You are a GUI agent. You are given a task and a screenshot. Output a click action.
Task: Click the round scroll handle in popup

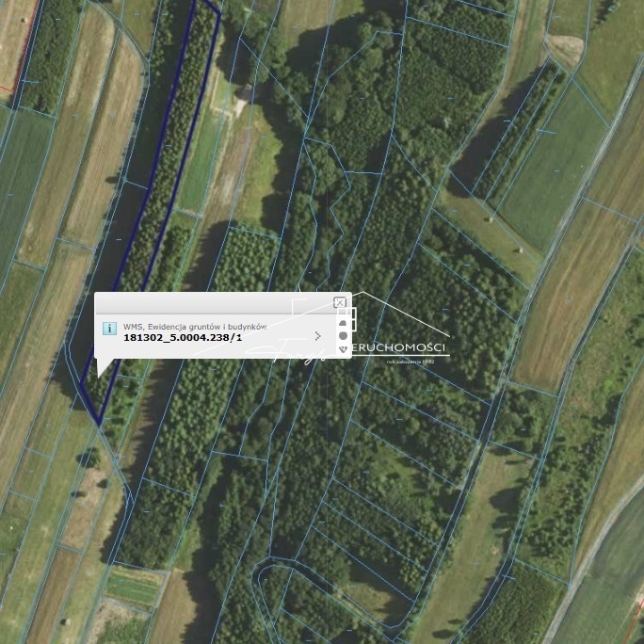[342, 336]
